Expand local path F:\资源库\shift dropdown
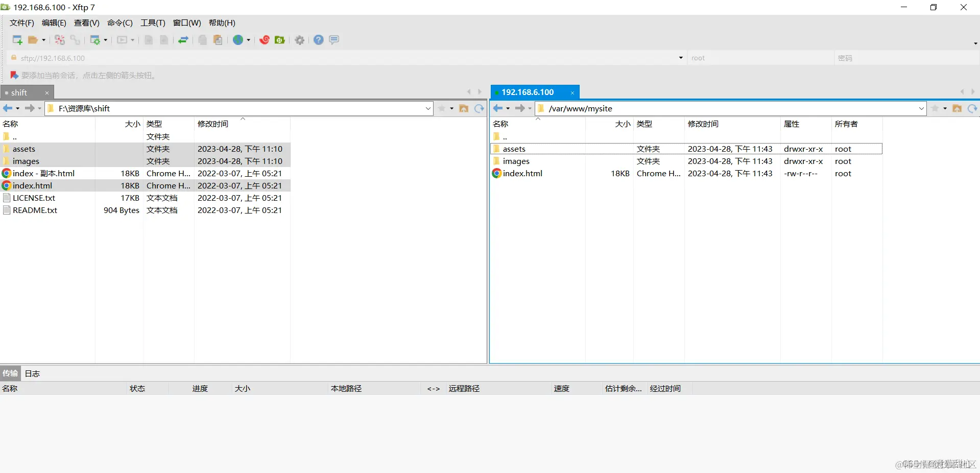980x473 pixels. point(428,108)
